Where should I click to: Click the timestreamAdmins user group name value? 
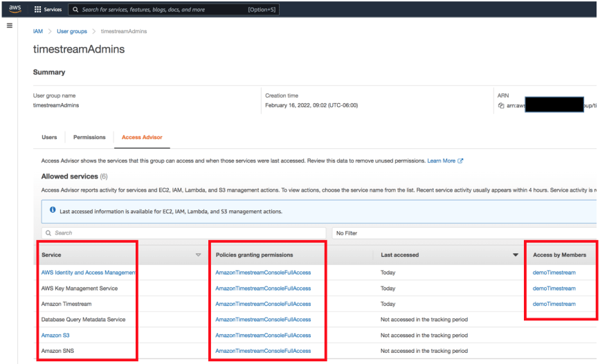coord(56,105)
